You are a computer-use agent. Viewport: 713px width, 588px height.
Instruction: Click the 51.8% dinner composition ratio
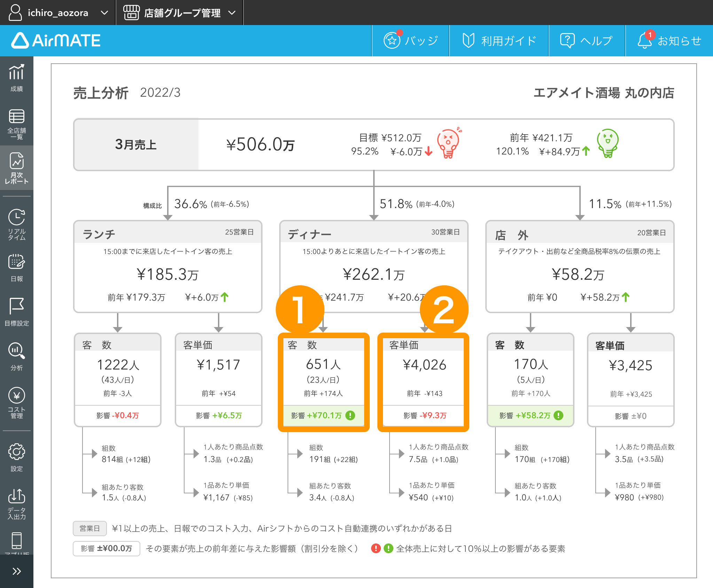click(396, 204)
